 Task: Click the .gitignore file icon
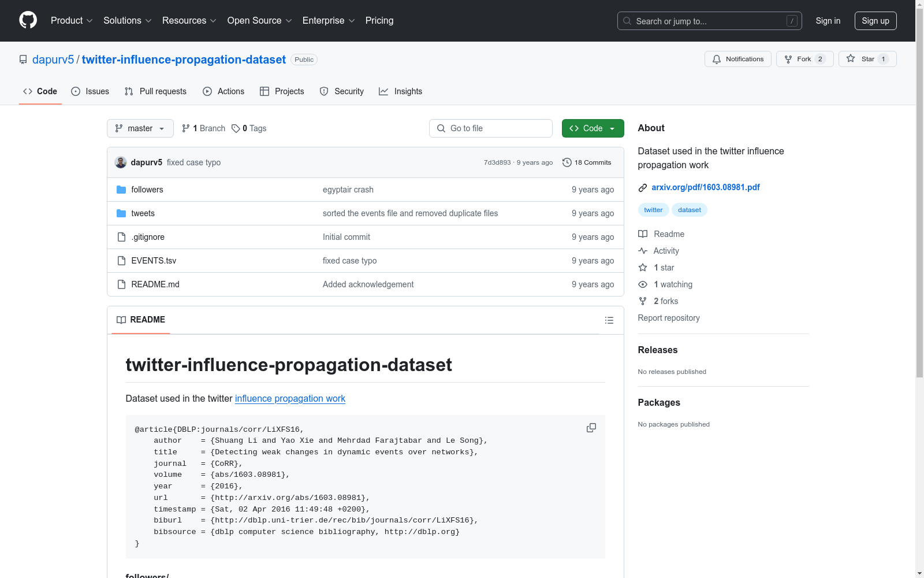pyautogui.click(x=121, y=237)
